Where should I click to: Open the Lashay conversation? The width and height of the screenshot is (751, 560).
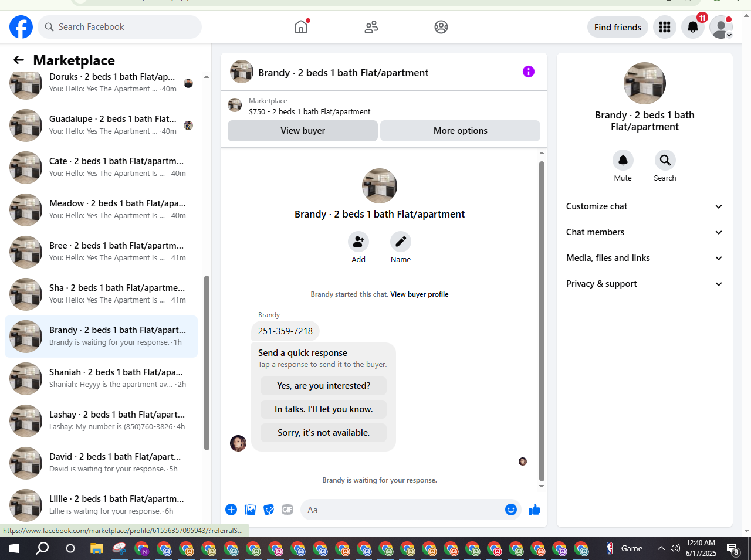pyautogui.click(x=101, y=421)
